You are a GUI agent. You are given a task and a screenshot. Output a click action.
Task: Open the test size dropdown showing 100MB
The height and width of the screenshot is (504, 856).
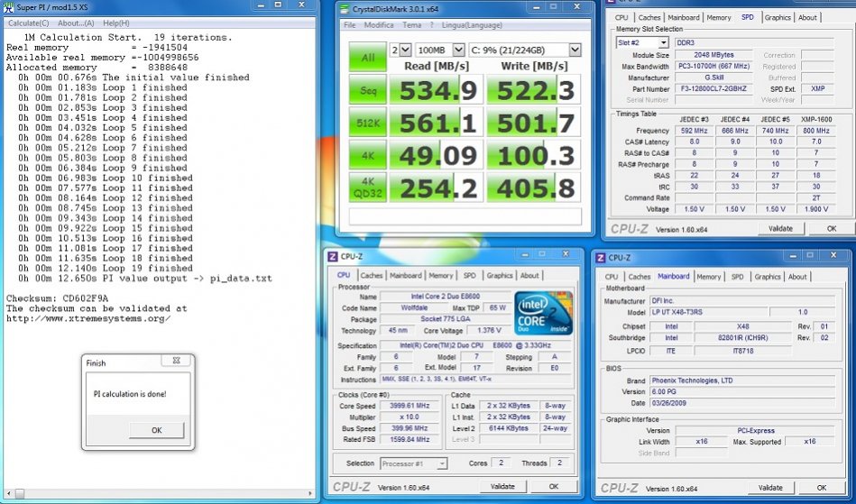(440, 50)
